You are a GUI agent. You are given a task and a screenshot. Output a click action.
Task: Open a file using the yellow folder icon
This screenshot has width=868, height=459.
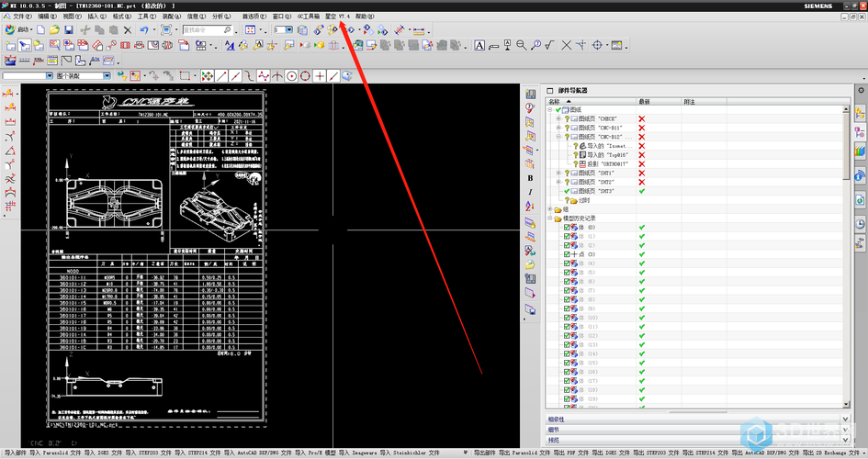tap(54, 30)
